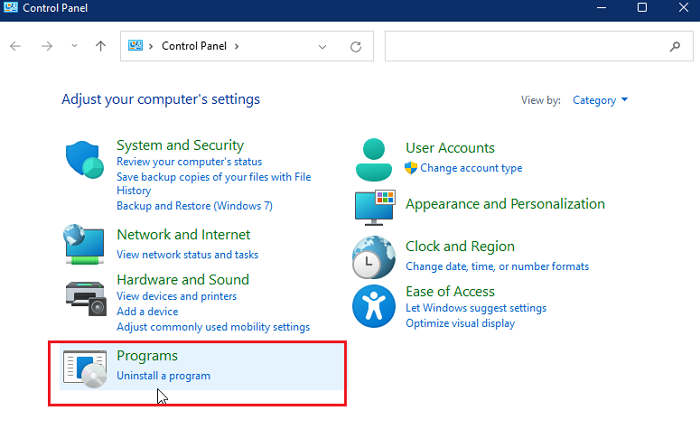
Task: Click Uninstall a program link
Action: (x=163, y=376)
